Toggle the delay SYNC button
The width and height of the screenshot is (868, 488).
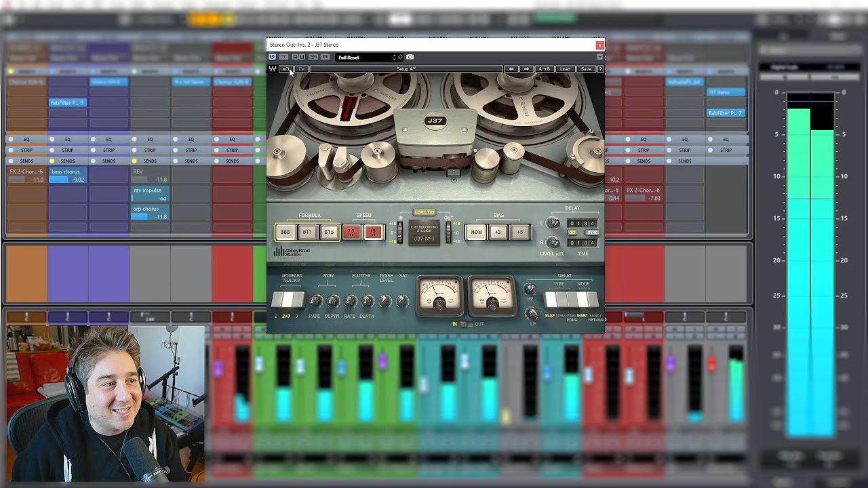592,232
